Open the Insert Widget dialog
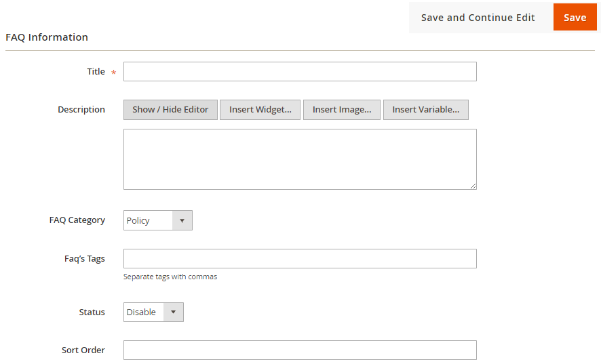This screenshot has height=364, width=601. [260, 110]
